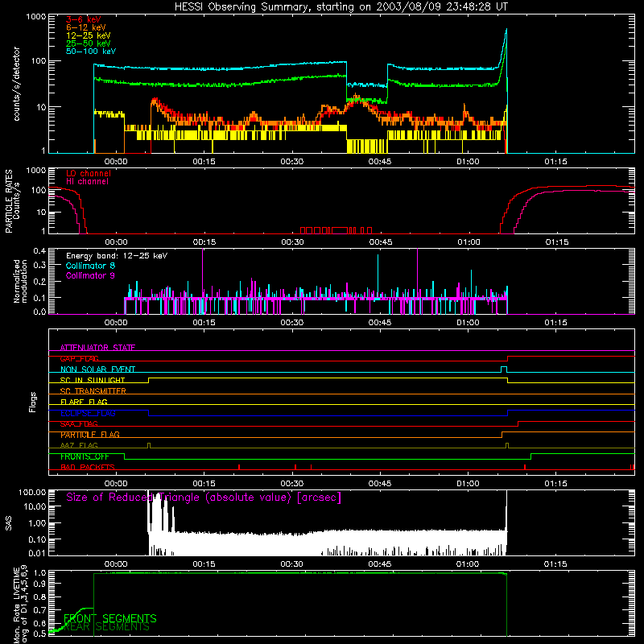This screenshot has width=644, height=644.
Task: Select the 'Collimator 9' legend label
Action: 90,275
